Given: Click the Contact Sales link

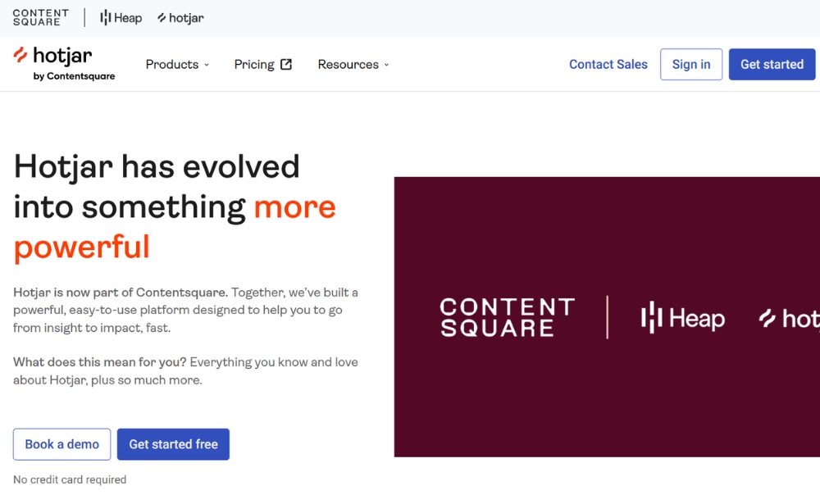Looking at the screenshot, I should tap(608, 64).
